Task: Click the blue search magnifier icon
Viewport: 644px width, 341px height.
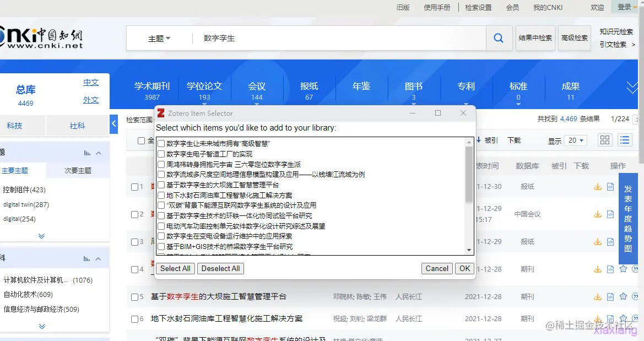Action: pos(499,38)
